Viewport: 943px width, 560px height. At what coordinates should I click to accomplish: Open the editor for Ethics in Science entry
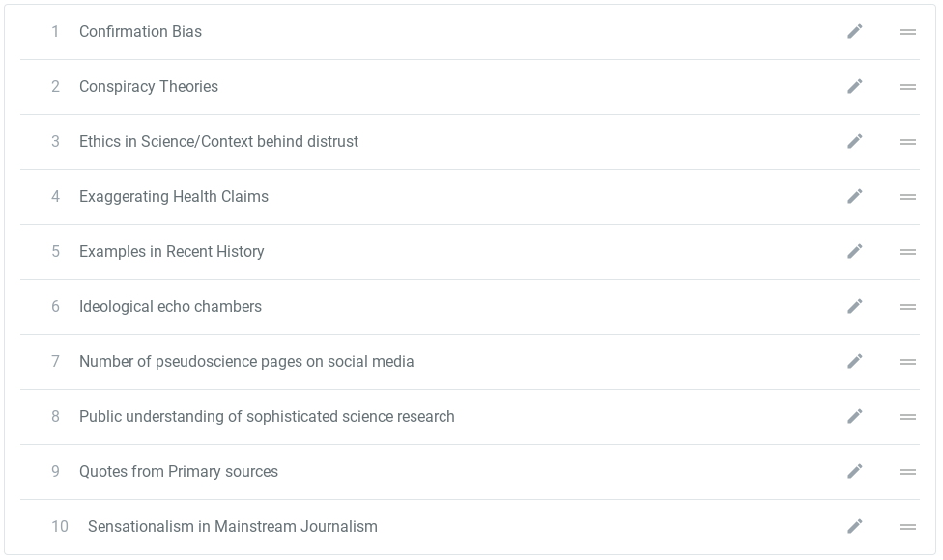pos(855,141)
